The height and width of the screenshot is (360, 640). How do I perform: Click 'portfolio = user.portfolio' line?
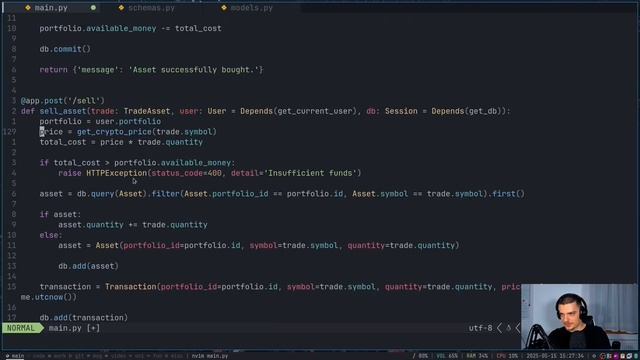pyautogui.click(x=100, y=122)
